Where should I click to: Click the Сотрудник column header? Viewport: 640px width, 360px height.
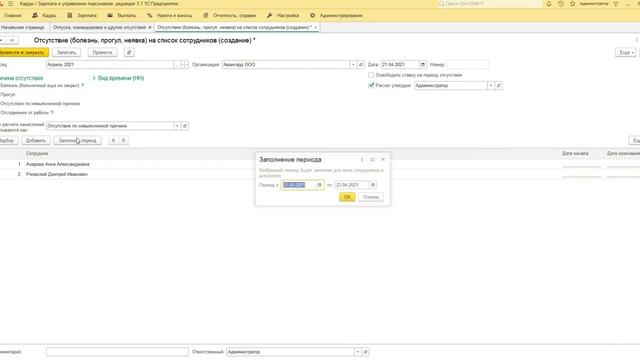pos(37,153)
